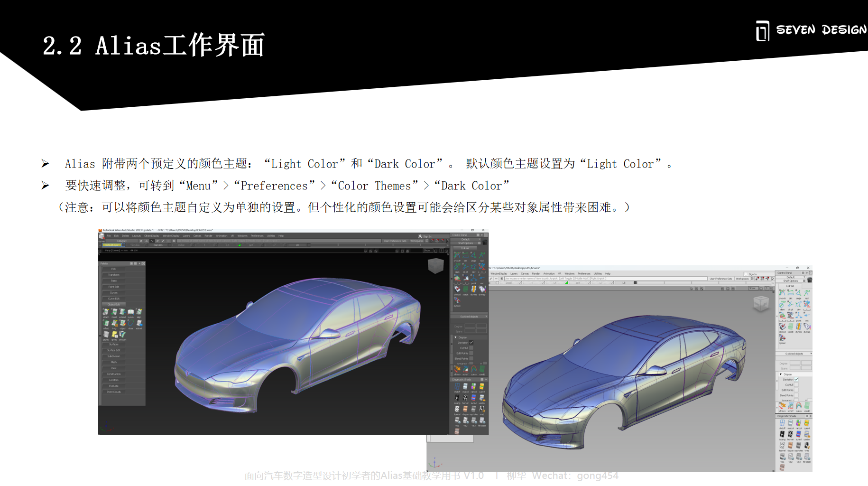Expand the 0 picked objects section
This screenshot has height=486, width=868.
(470, 316)
